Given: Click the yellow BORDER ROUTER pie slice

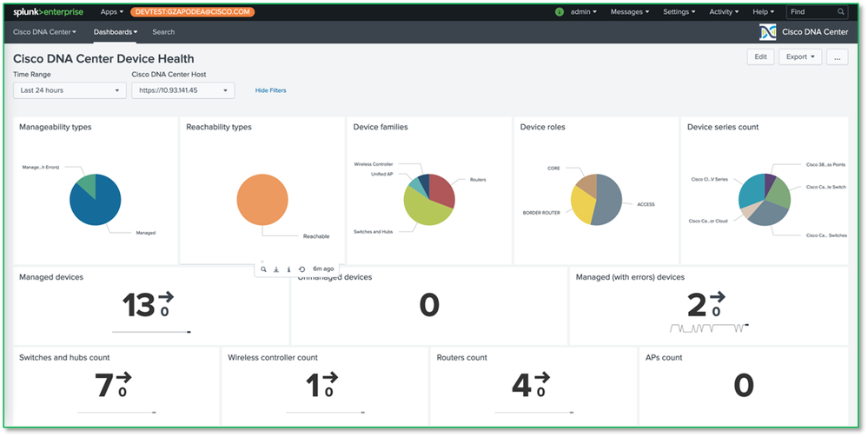Looking at the screenshot, I should [582, 205].
